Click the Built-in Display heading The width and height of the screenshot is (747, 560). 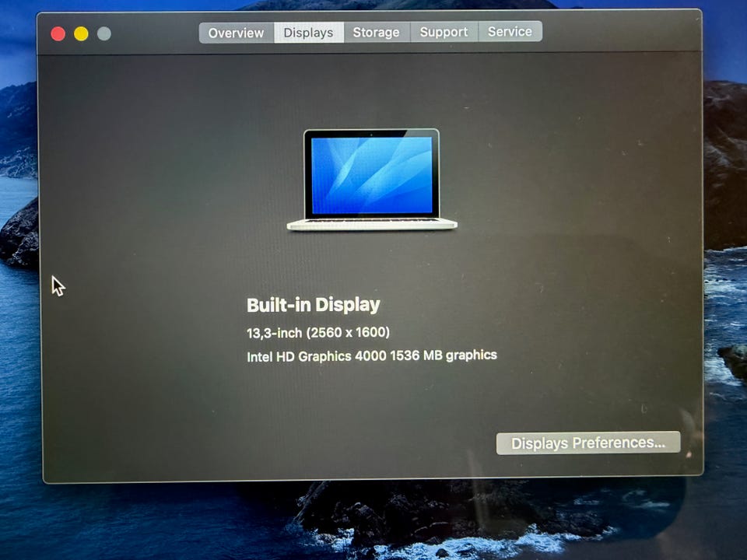coord(314,305)
